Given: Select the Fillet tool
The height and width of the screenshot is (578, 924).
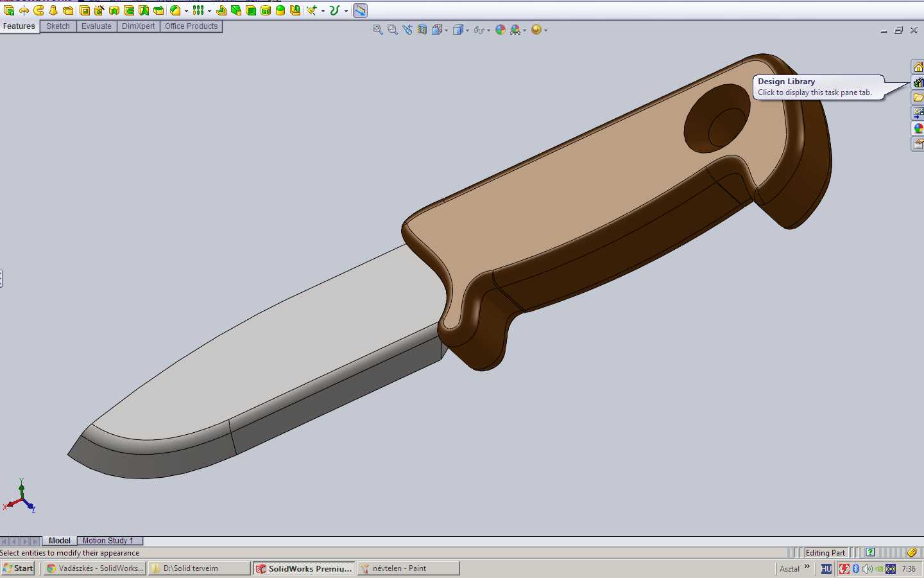Looking at the screenshot, I should pos(175,10).
